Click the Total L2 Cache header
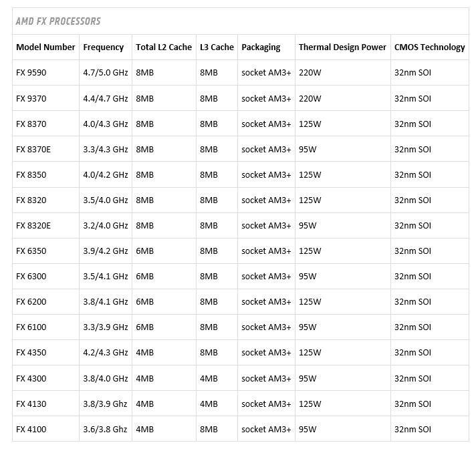Screen dimensions: 476x459 click(164, 47)
